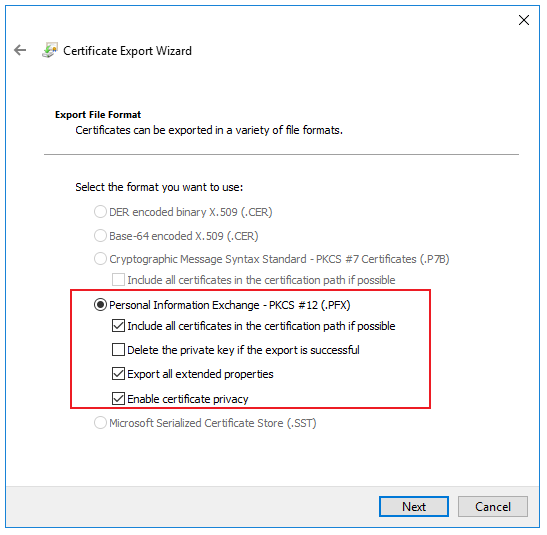Click Cancel to abort the export
This screenshot has width=547, height=535.
point(493,506)
